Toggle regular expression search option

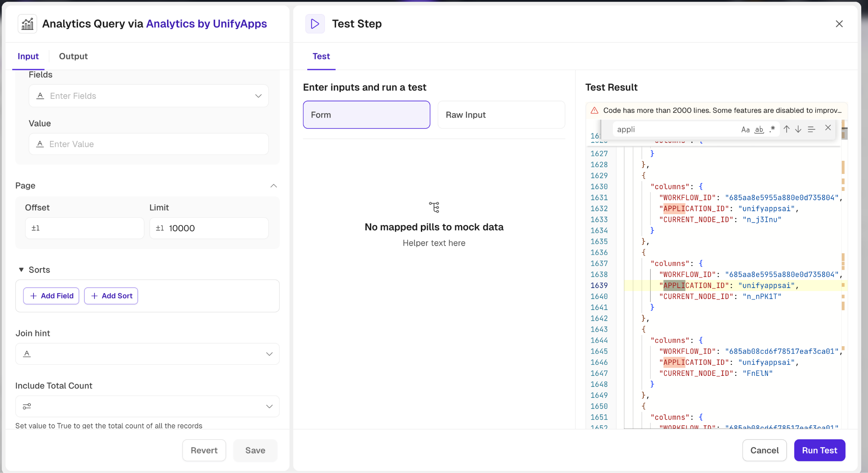[772, 129]
